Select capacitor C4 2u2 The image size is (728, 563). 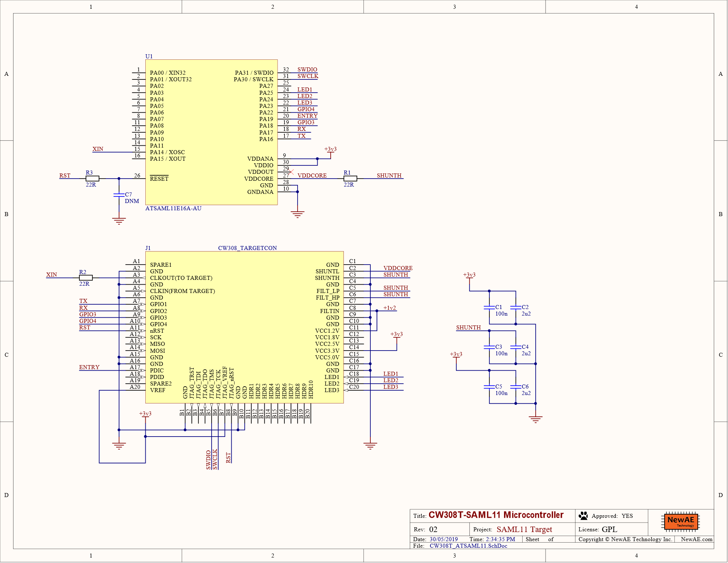tap(516, 347)
